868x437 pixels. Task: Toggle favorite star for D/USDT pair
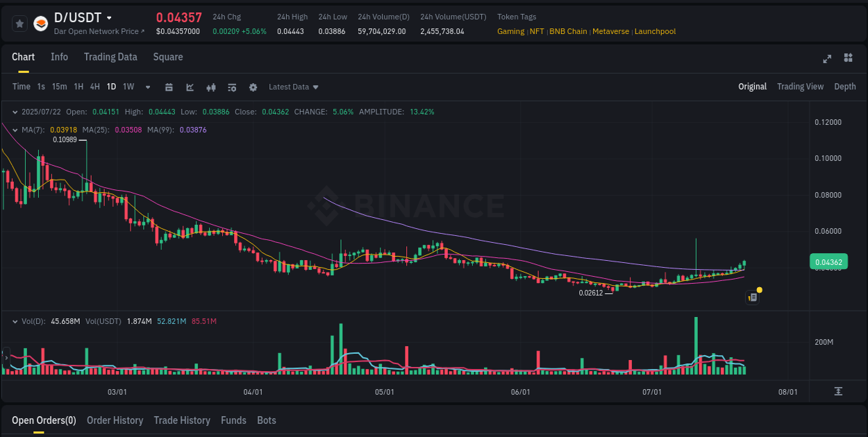[x=19, y=23]
